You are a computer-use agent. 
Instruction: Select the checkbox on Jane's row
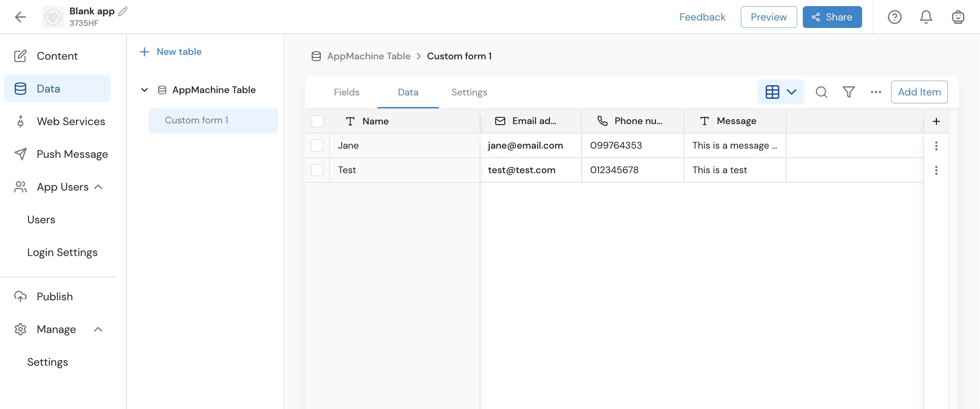click(317, 145)
